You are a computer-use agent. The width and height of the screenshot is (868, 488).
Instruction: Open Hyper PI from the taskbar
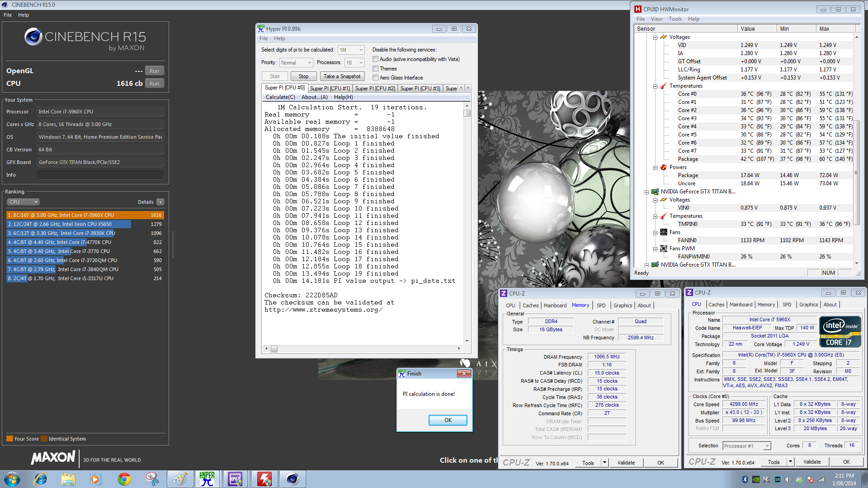pos(208,479)
